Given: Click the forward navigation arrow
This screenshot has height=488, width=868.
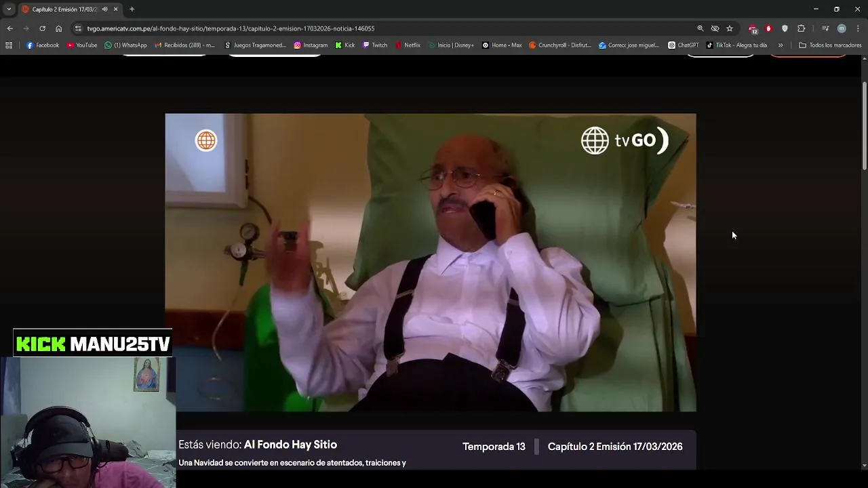Looking at the screenshot, I should tap(26, 28).
